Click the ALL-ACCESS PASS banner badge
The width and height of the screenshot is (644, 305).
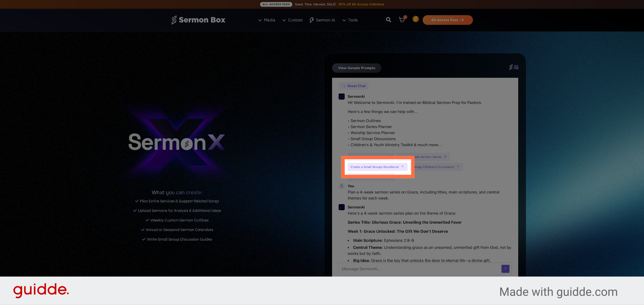[276, 4]
